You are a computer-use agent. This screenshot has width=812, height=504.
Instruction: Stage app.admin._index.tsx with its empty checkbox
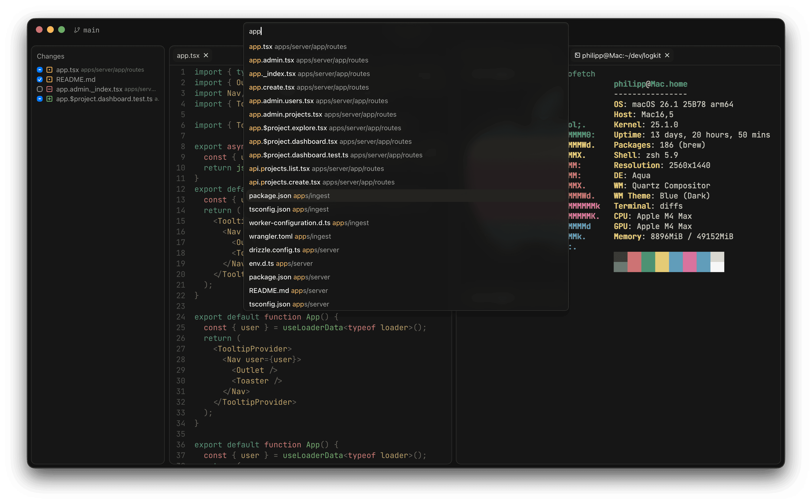coord(40,89)
